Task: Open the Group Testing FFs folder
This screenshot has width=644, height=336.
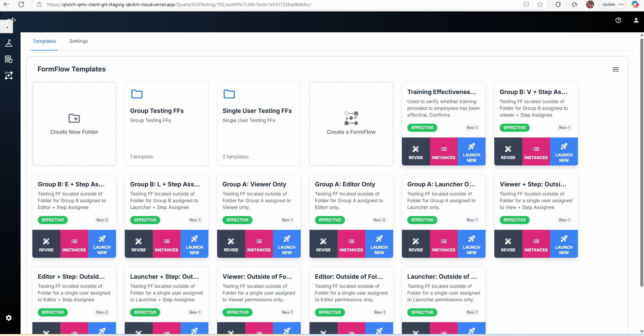Action: (x=166, y=123)
